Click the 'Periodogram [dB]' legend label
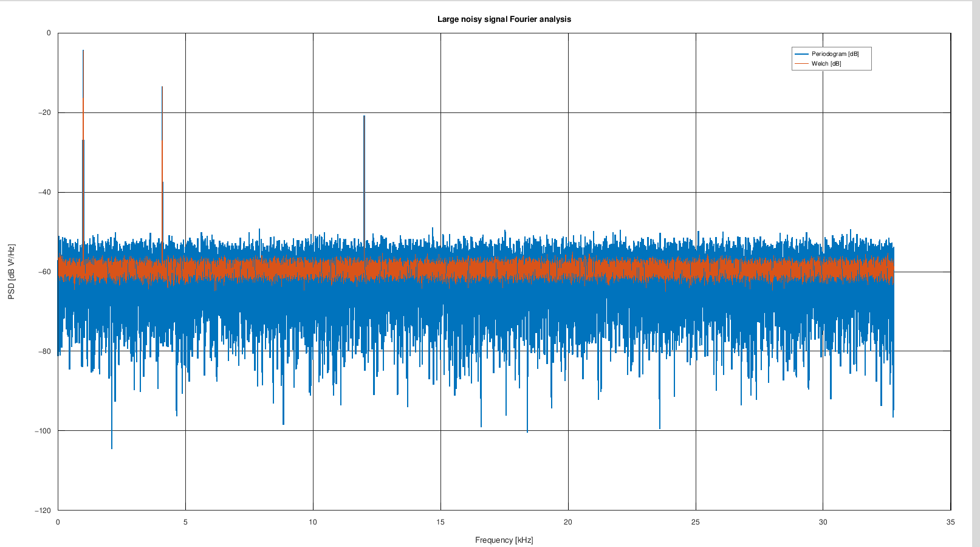This screenshot has height=547, width=980. (835, 54)
